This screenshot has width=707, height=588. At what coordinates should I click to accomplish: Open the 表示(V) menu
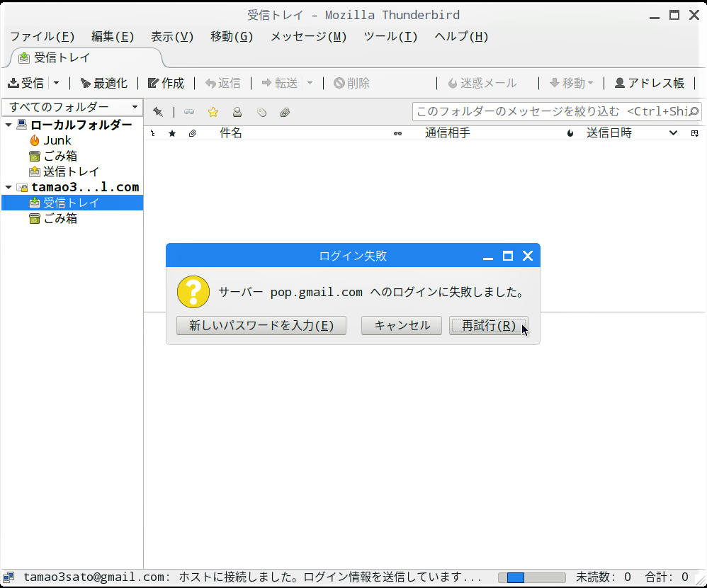click(x=172, y=37)
